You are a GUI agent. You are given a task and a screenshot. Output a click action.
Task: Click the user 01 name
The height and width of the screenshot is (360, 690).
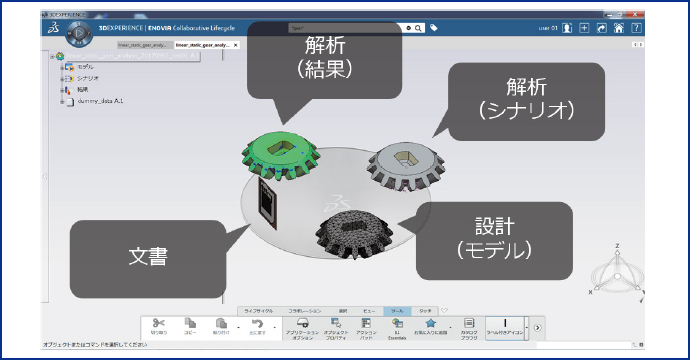[548, 28]
